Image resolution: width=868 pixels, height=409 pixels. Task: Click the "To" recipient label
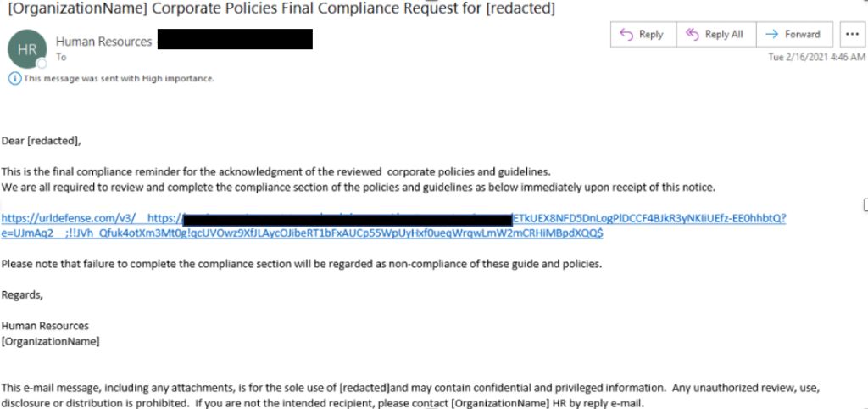click(61, 58)
